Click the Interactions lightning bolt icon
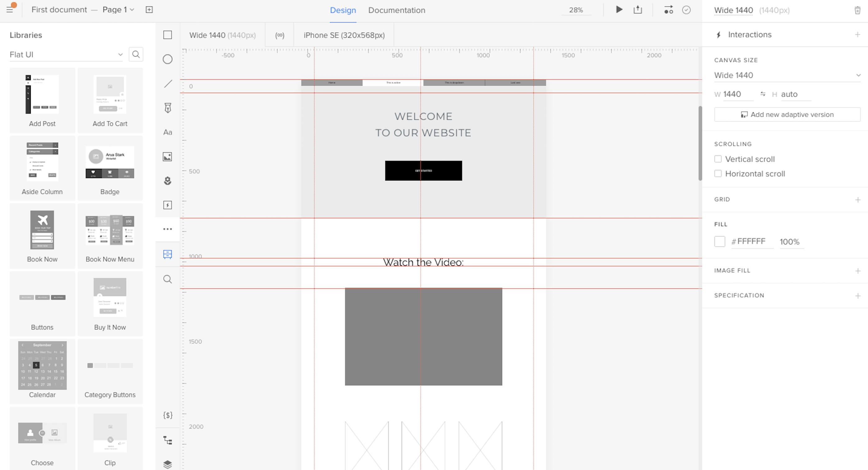Image resolution: width=868 pixels, height=470 pixels. (x=719, y=34)
